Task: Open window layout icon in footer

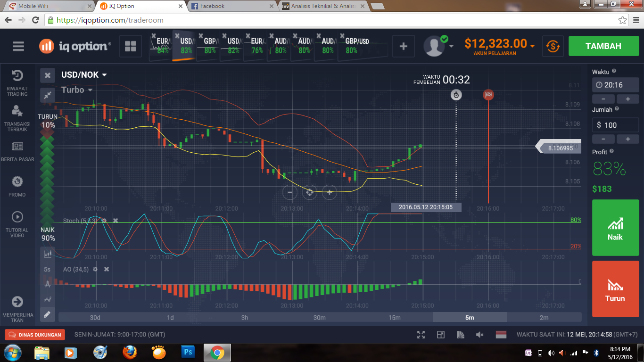Action: tap(441, 335)
